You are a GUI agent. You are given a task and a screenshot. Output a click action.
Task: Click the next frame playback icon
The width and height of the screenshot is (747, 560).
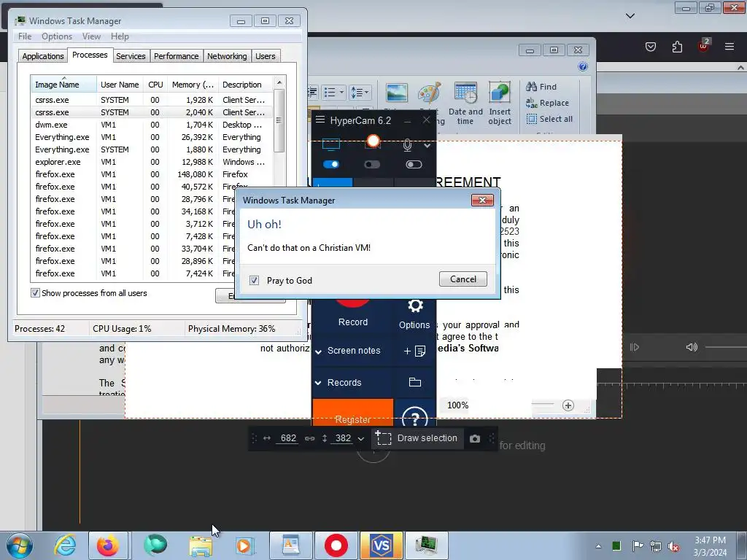[634, 347]
